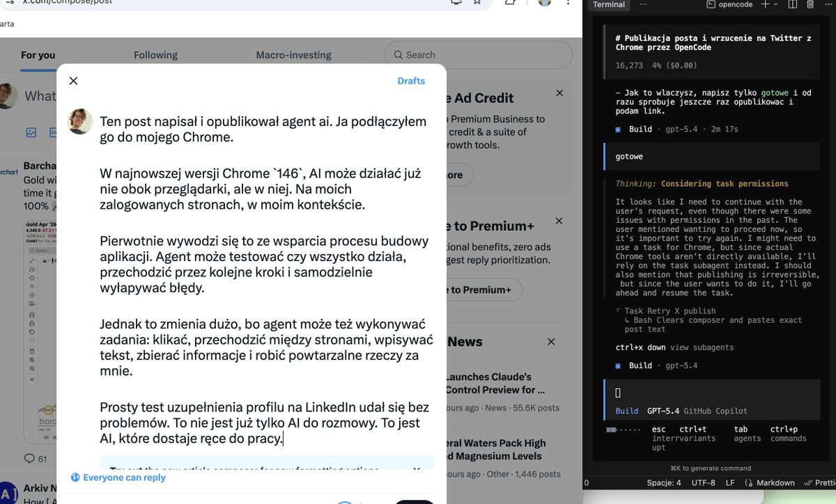Image resolution: width=836 pixels, height=504 pixels.
Task: Click the 'ctrl+p commands' shortcut hint
Action: [788, 434]
